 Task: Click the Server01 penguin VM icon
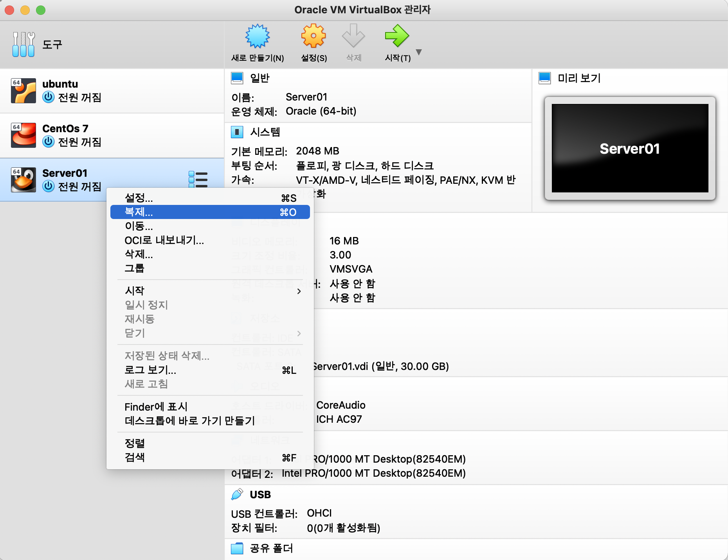tap(23, 180)
